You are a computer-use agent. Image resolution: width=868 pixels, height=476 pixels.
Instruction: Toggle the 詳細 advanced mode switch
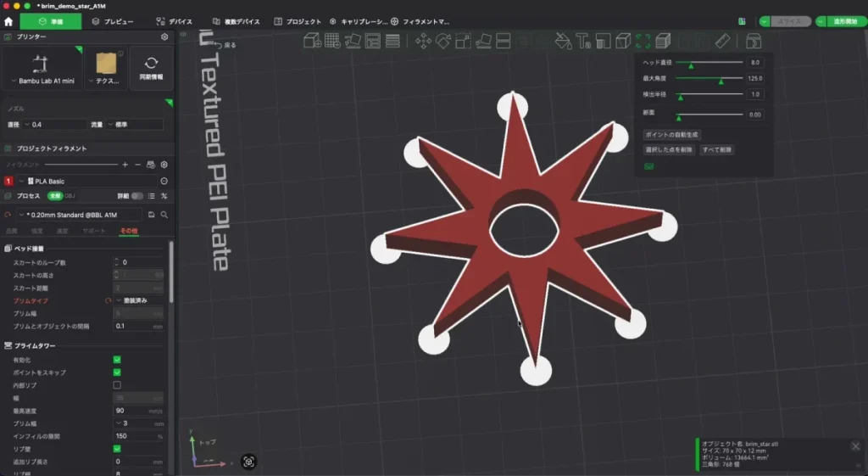pos(136,196)
